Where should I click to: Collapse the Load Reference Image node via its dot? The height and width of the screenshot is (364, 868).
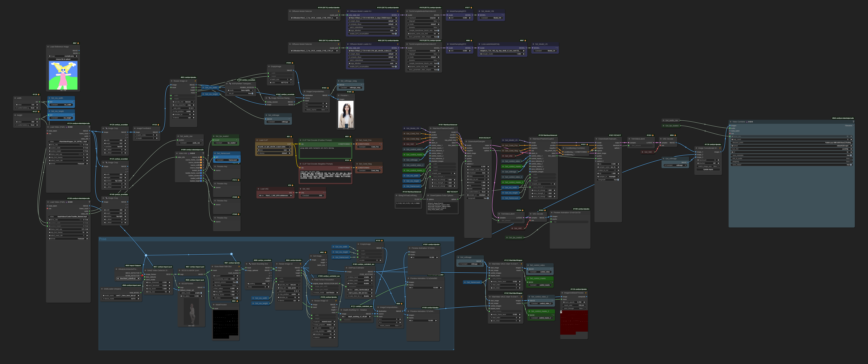pos(48,47)
